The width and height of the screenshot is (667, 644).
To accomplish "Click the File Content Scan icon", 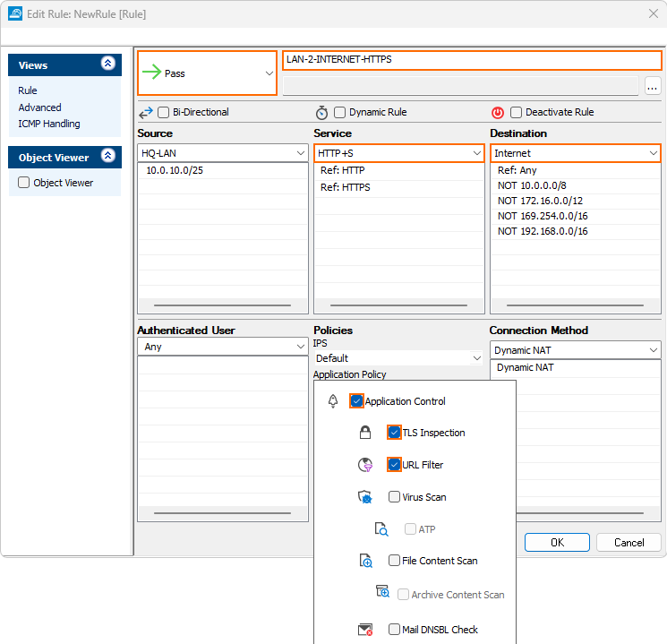I will pos(366,561).
